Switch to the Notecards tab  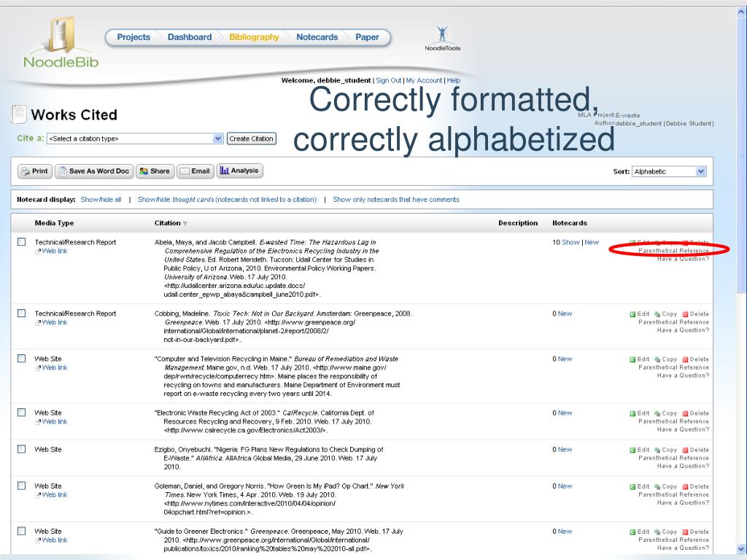tap(317, 37)
